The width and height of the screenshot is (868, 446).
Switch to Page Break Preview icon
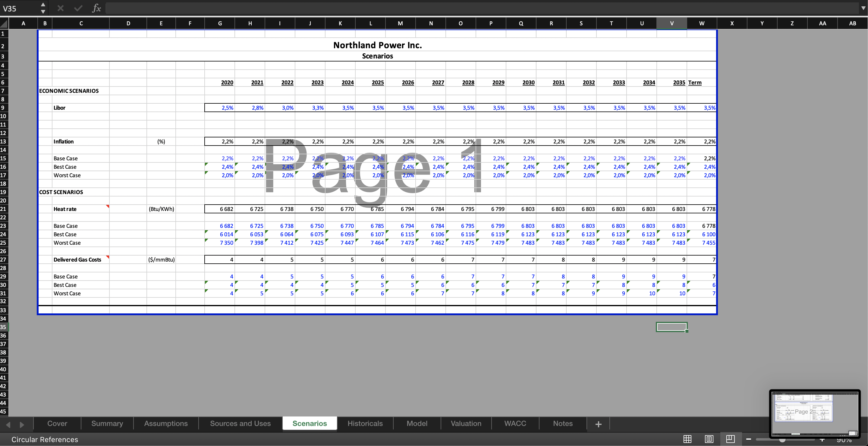click(730, 439)
